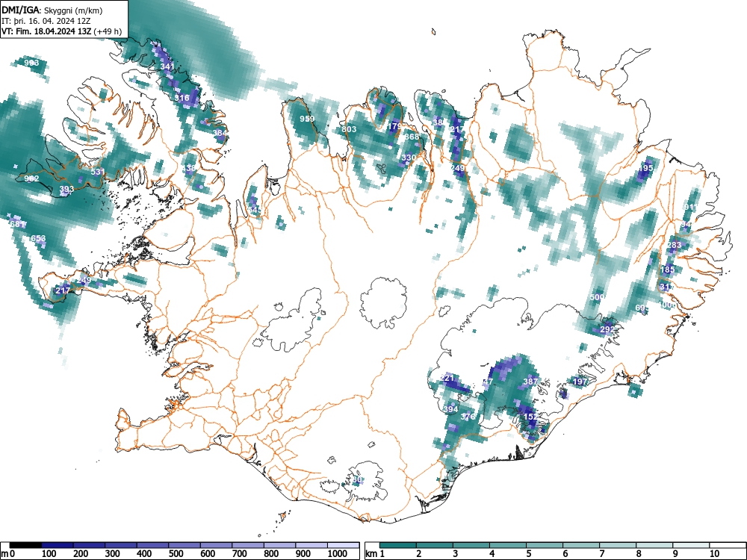Click the 'km 1' label on the kilometer scale
Image resolution: width=747 pixels, height=560 pixels.
coord(375,554)
